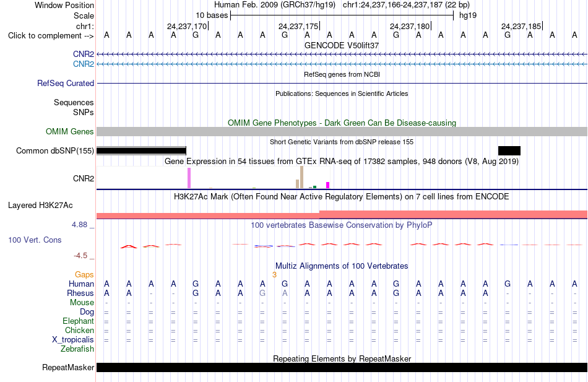Screen dimensions: 588x382
Task: Open the OMIM Gene Phenotypes track title
Action: coord(342,123)
